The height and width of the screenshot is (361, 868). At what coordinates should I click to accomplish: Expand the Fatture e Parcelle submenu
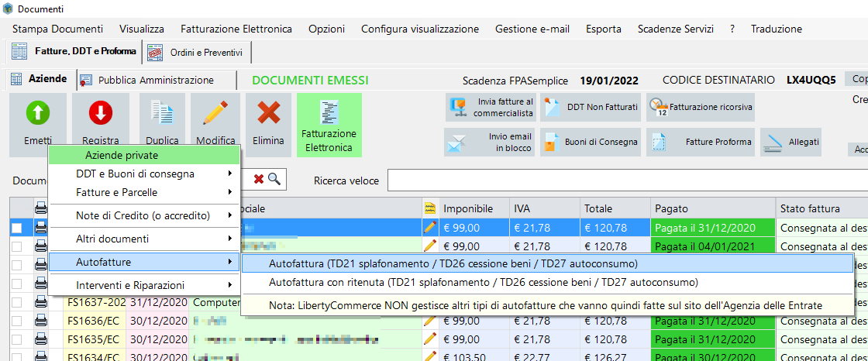coord(144,192)
